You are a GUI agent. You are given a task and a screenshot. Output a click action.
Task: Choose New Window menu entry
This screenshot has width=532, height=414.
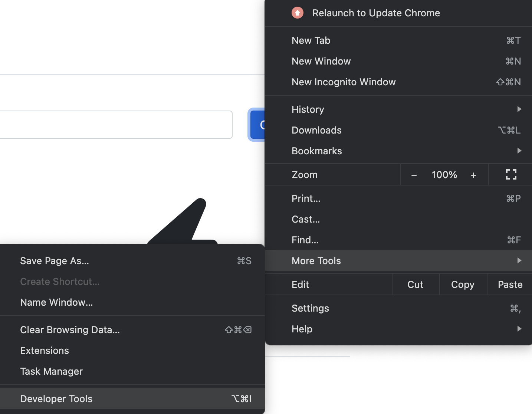click(398, 61)
